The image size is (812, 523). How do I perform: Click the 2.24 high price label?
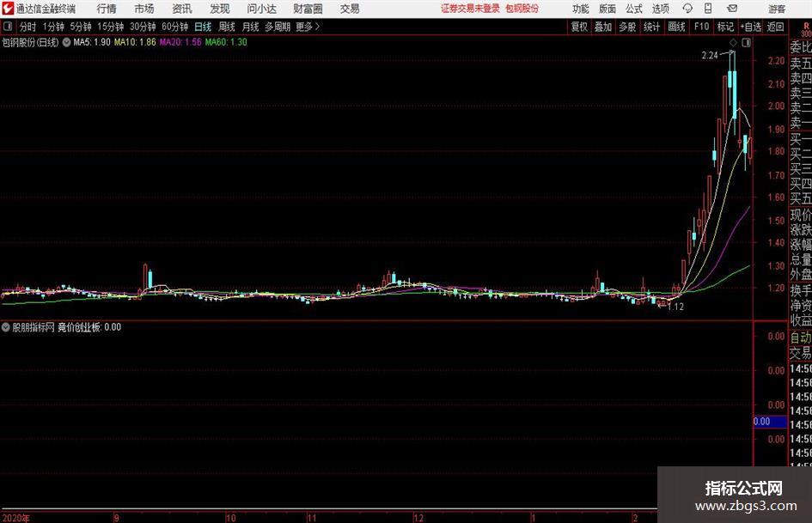(710, 56)
